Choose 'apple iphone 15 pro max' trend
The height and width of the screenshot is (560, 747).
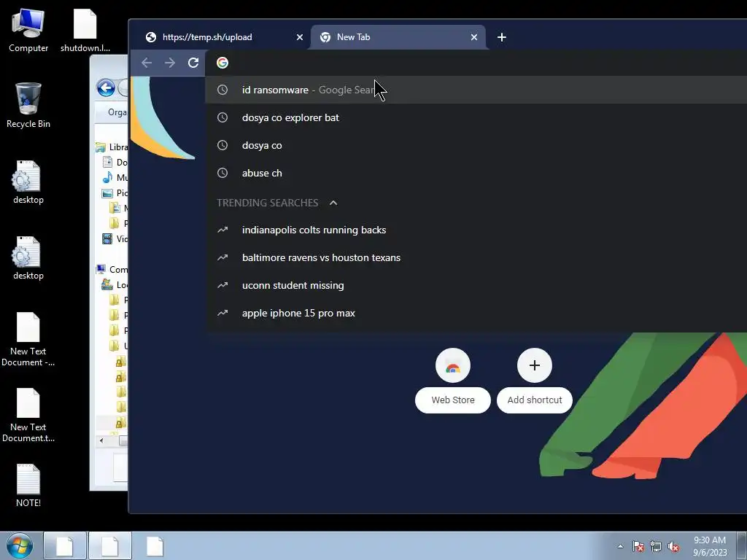pyautogui.click(x=476, y=313)
